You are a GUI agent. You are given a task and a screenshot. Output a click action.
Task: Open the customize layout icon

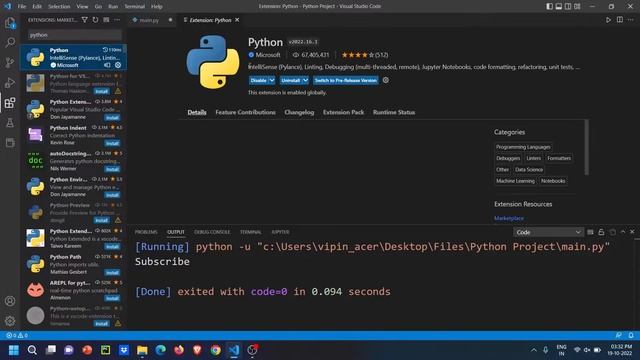577,6
